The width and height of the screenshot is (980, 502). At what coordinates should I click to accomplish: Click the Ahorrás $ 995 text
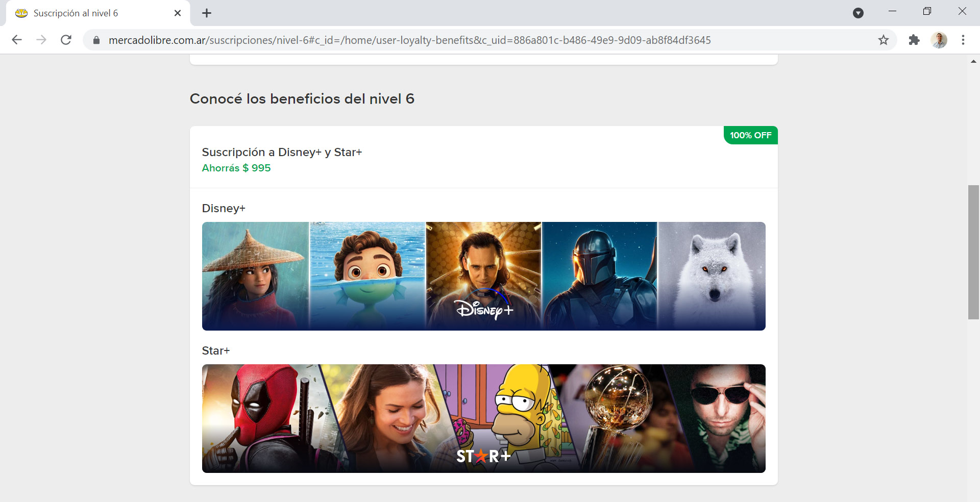(x=236, y=168)
